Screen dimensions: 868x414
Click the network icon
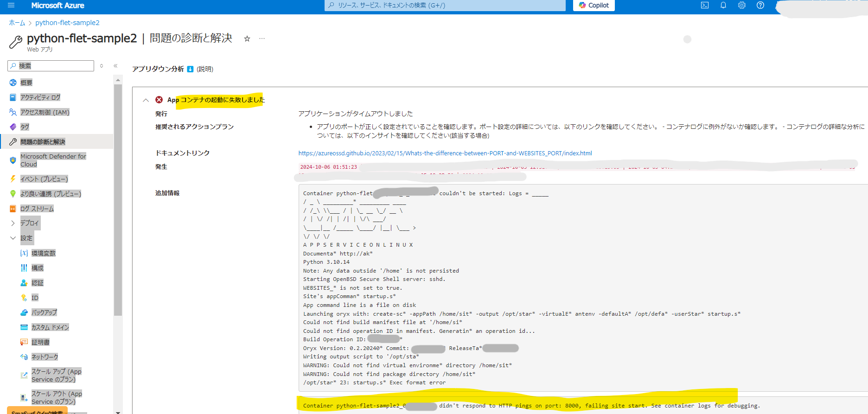(24, 357)
